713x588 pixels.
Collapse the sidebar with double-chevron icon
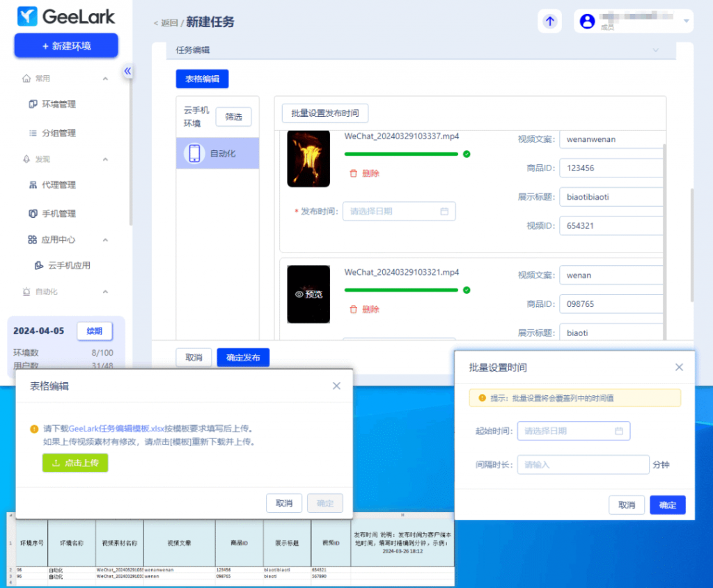click(x=127, y=71)
